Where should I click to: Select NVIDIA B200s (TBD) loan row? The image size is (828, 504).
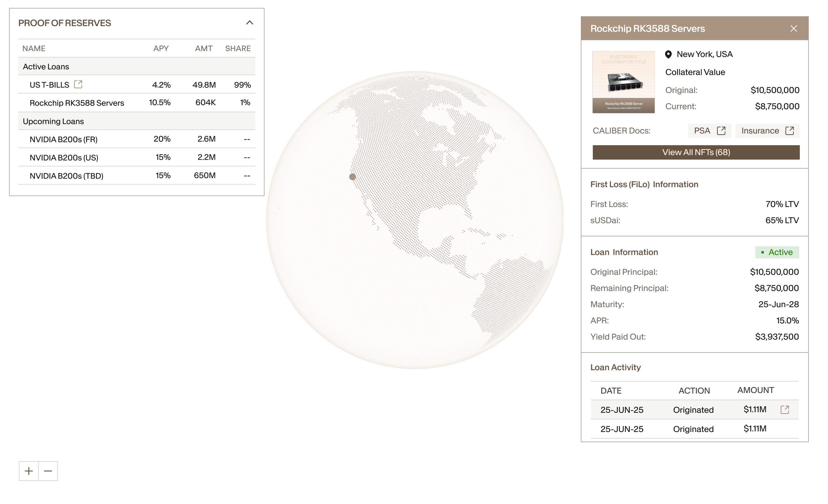pos(136,176)
